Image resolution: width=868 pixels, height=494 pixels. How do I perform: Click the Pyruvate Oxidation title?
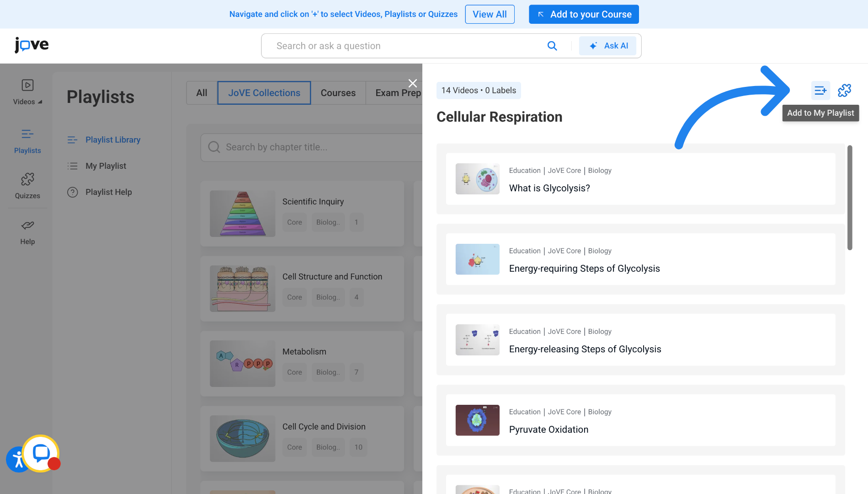pyautogui.click(x=549, y=430)
